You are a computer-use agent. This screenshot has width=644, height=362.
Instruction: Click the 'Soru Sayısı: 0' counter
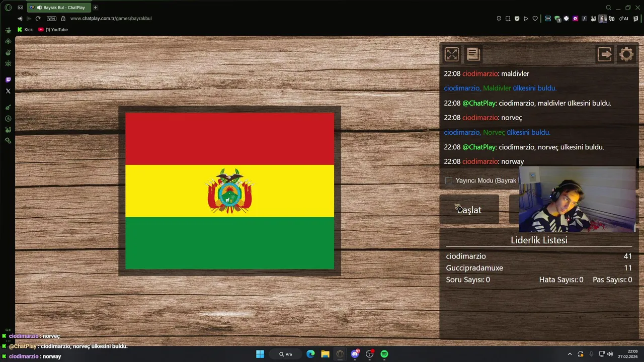[x=468, y=280]
